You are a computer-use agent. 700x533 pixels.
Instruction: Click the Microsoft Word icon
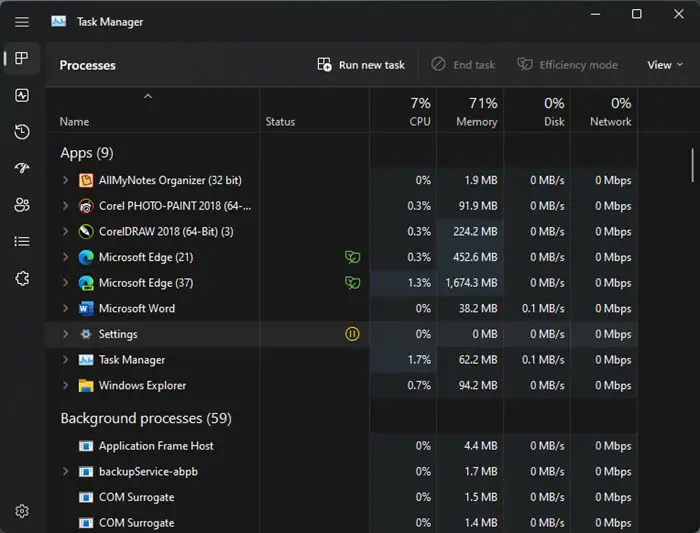(86, 308)
